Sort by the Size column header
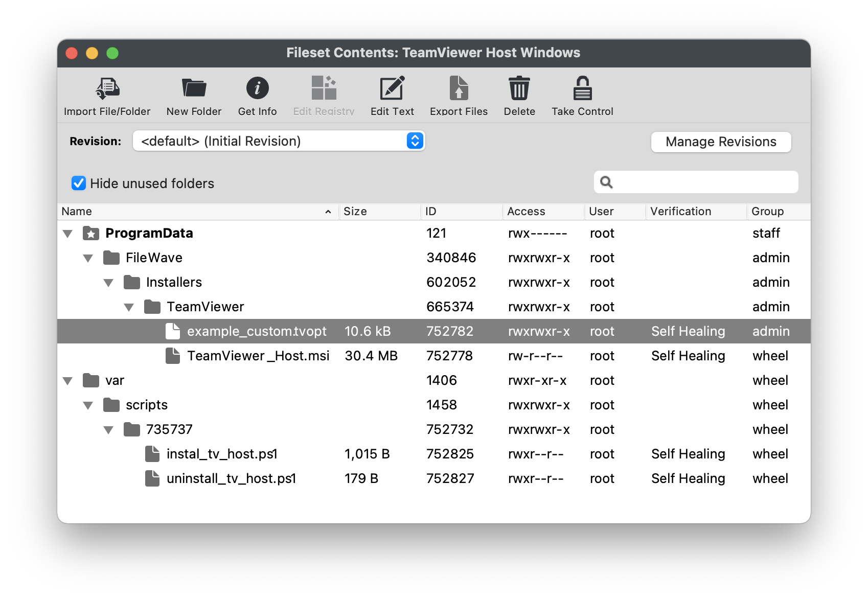 point(379,212)
